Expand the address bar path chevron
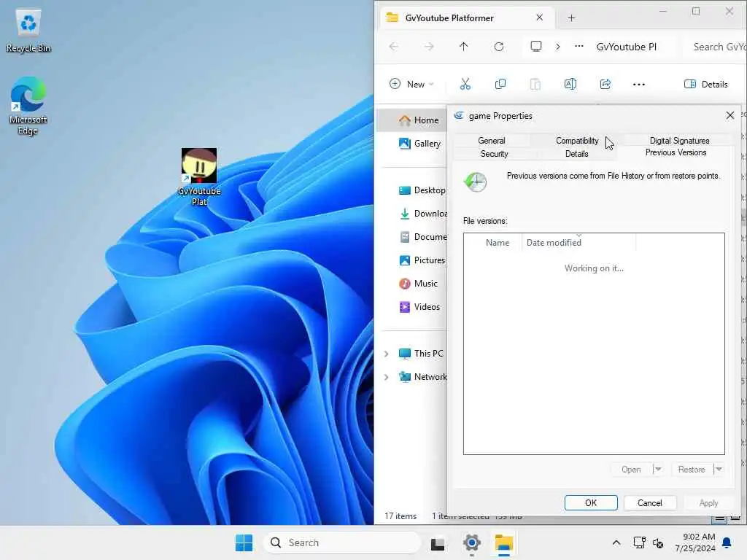 (x=558, y=46)
